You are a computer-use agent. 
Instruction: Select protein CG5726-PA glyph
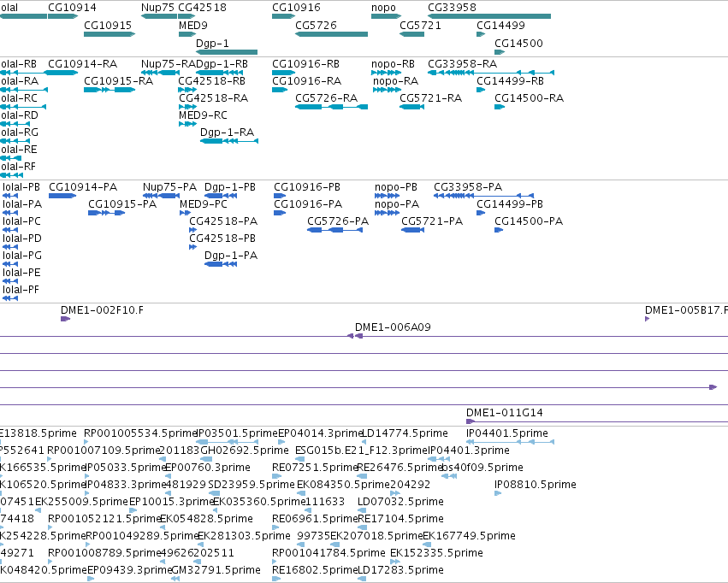click(334, 230)
